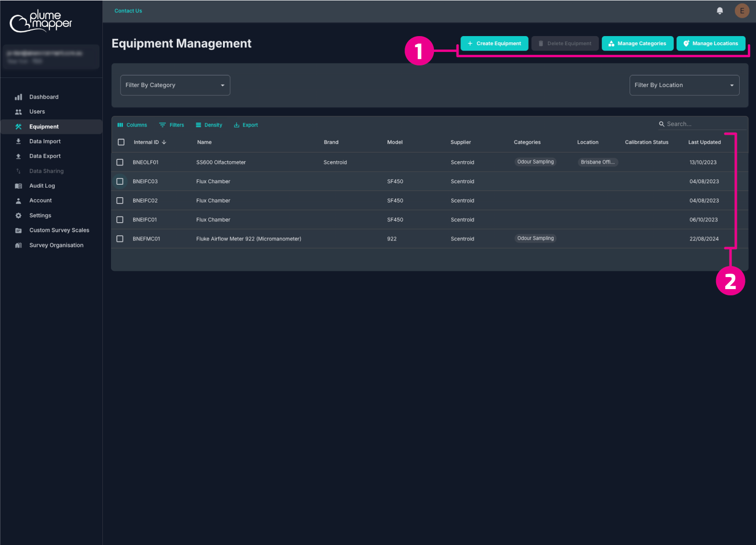Expand the Filter By Location dropdown
The height and width of the screenshot is (545, 756).
(x=684, y=85)
